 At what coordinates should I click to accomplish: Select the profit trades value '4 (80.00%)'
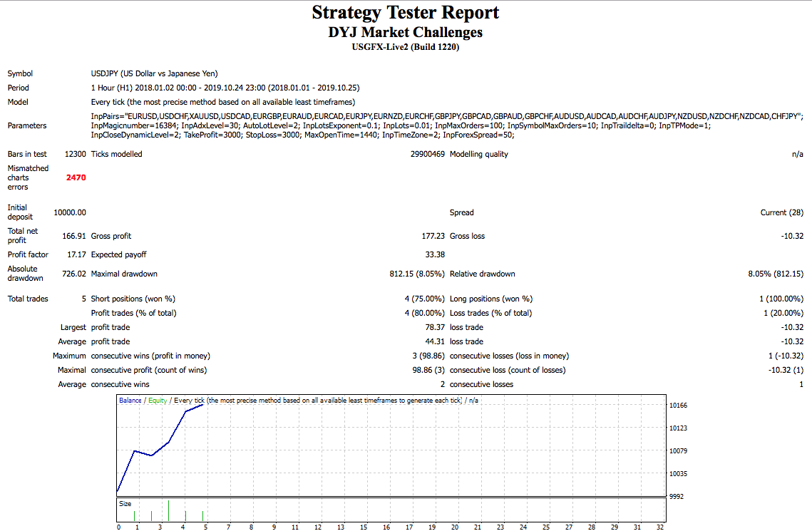click(x=425, y=313)
